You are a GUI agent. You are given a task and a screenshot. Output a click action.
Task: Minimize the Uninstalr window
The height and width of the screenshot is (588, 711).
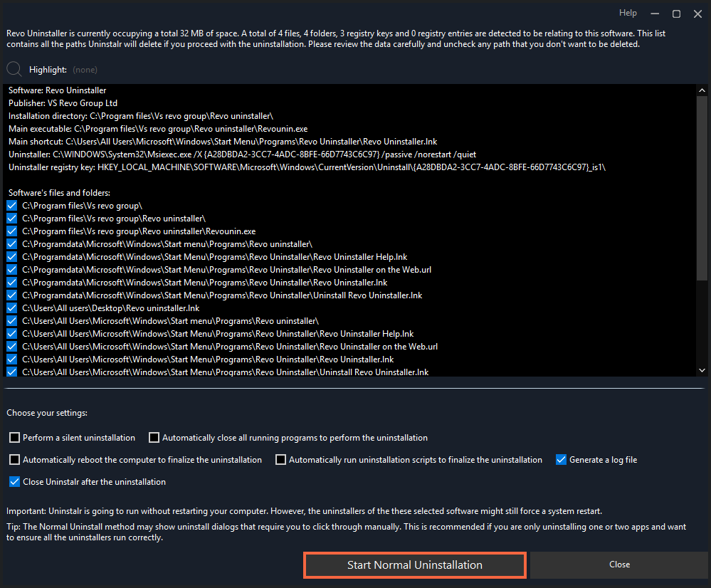pyautogui.click(x=655, y=14)
